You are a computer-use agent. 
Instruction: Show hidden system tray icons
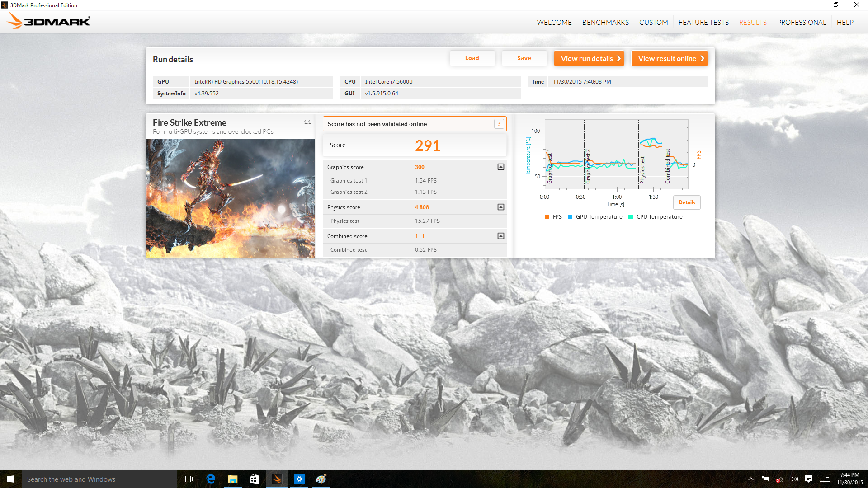[x=751, y=479]
